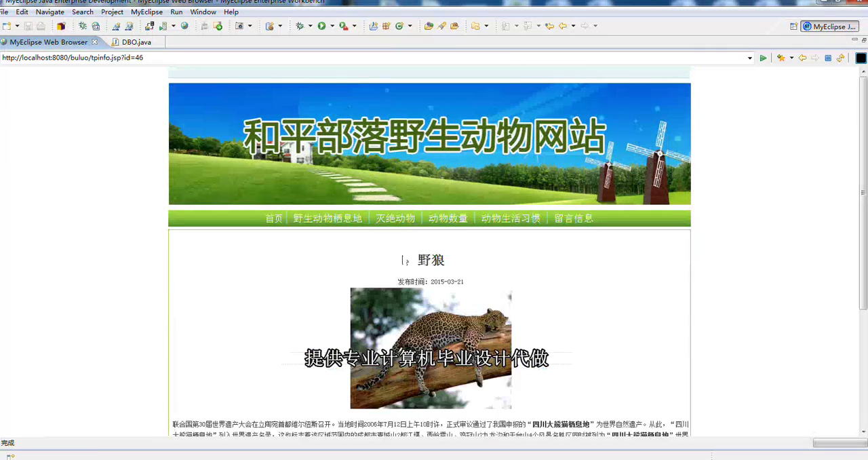Open the Back history dropdown arrow

point(573,26)
